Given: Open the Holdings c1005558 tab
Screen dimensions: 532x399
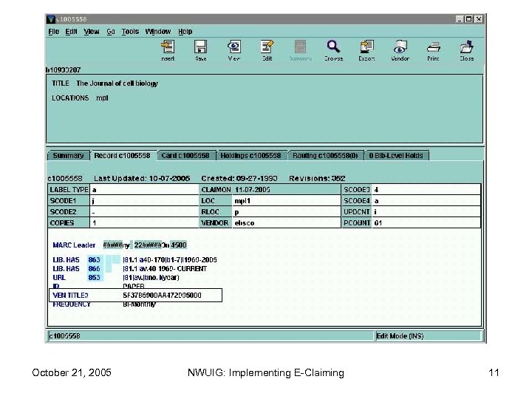Looking at the screenshot, I should click(250, 155).
